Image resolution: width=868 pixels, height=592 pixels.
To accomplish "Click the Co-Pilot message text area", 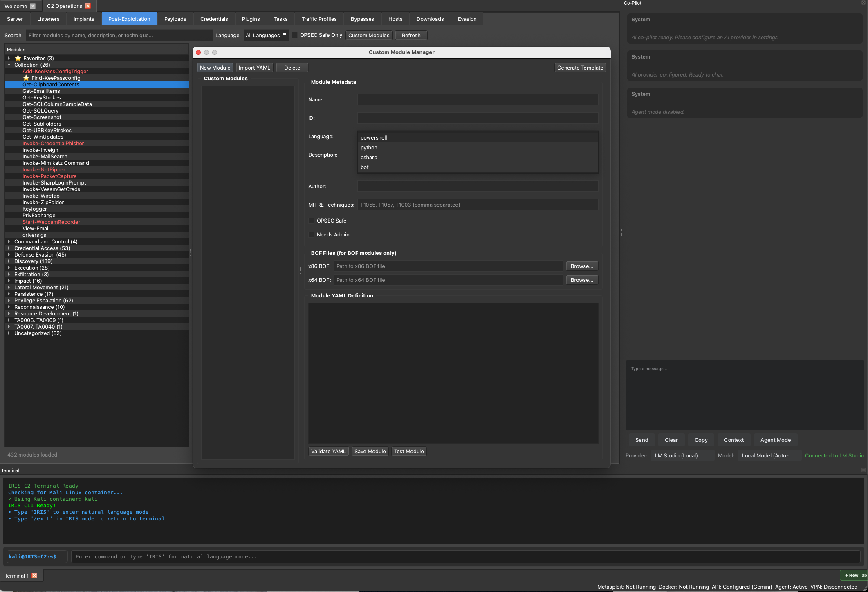I will click(x=745, y=395).
